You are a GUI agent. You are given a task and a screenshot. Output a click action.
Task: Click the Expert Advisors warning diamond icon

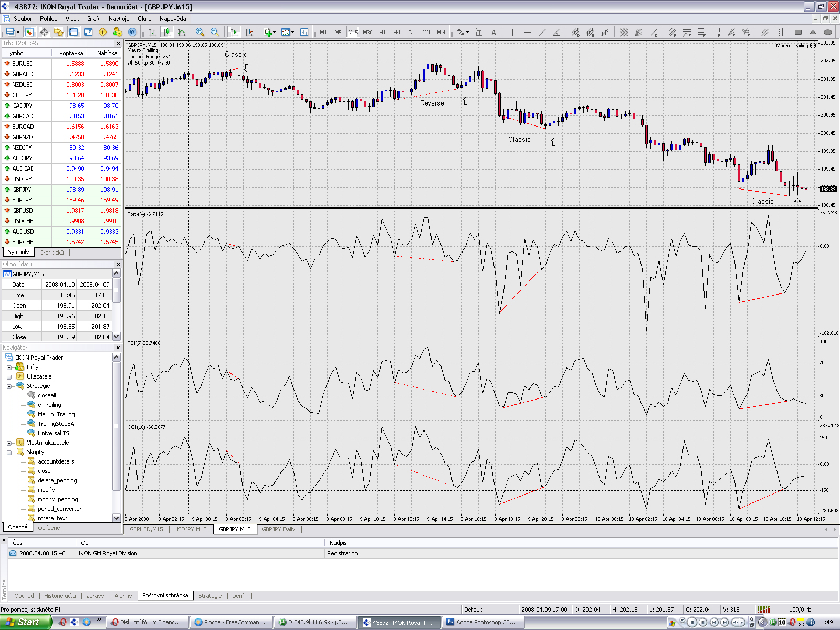[x=103, y=32]
